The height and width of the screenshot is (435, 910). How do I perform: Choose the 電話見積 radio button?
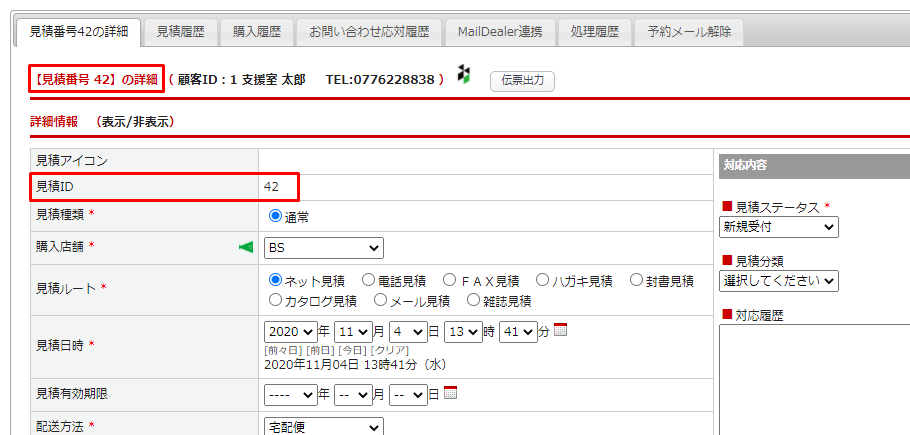368,281
